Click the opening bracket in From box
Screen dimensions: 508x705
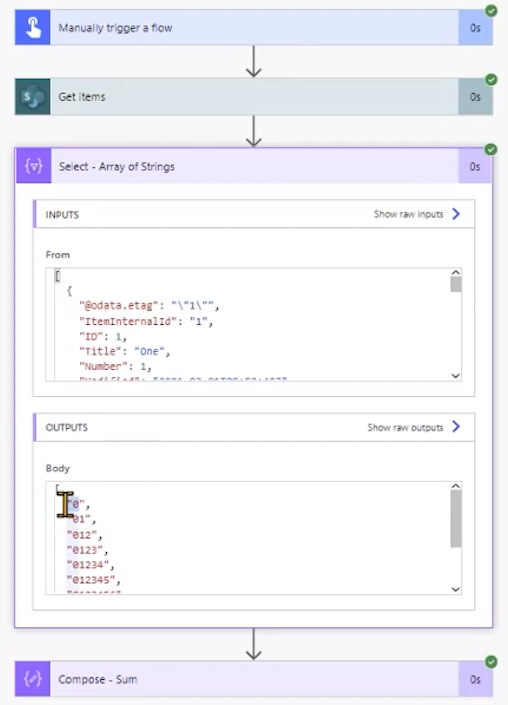click(x=57, y=276)
